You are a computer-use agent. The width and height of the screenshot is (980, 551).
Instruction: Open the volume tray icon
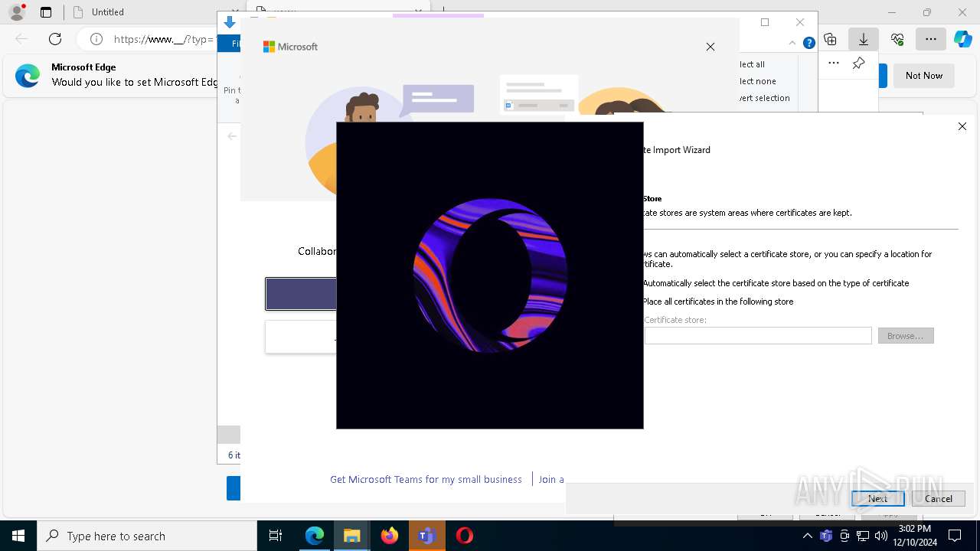click(x=881, y=536)
